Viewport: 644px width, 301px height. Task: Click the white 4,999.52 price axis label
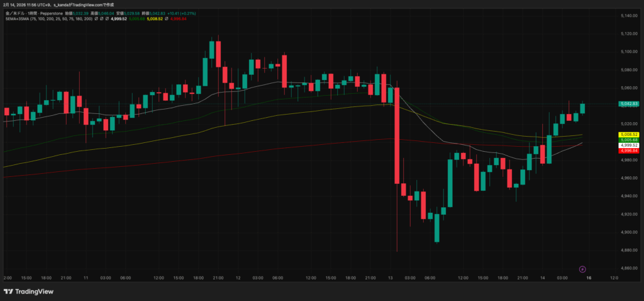click(628, 145)
